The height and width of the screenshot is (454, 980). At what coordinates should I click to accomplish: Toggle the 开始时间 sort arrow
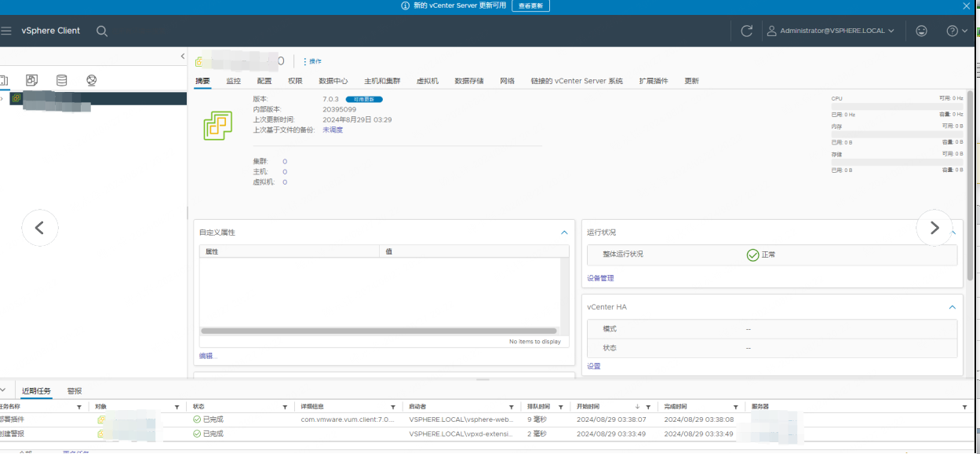click(637, 407)
